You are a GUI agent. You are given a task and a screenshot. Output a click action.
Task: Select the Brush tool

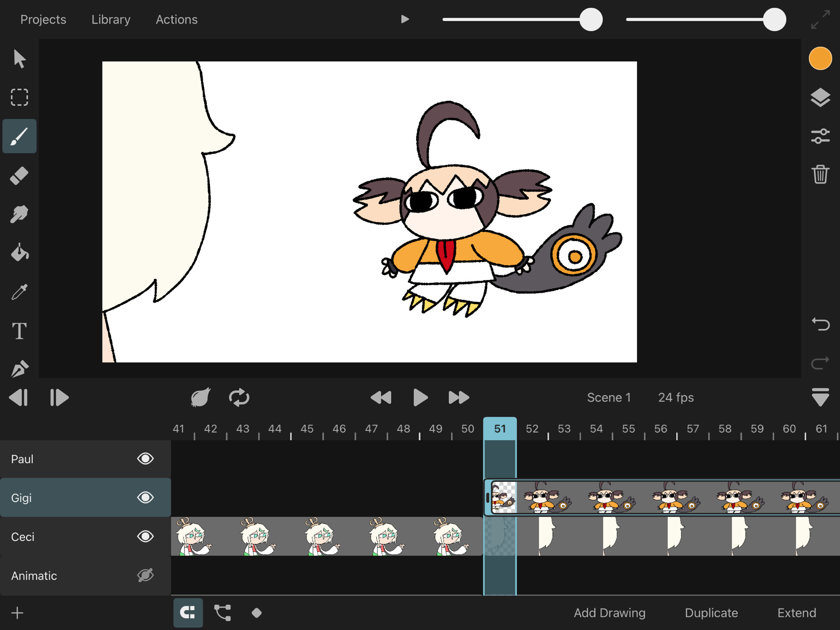tap(19, 136)
